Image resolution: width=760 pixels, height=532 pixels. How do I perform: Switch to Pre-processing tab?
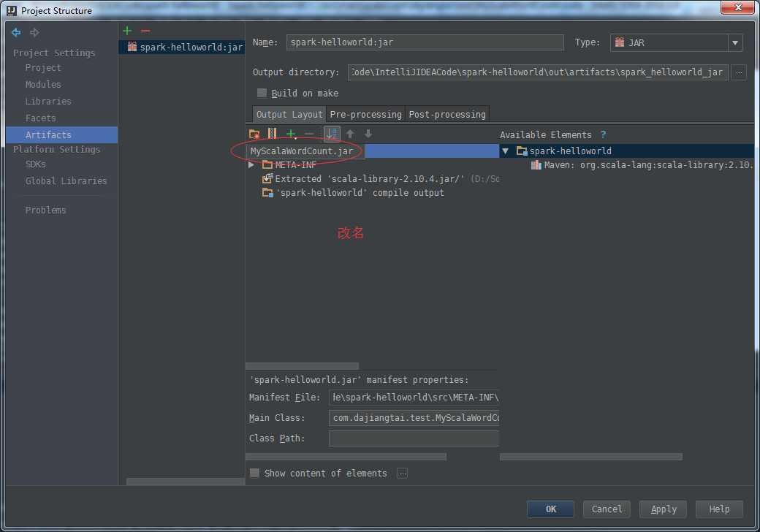[366, 114]
